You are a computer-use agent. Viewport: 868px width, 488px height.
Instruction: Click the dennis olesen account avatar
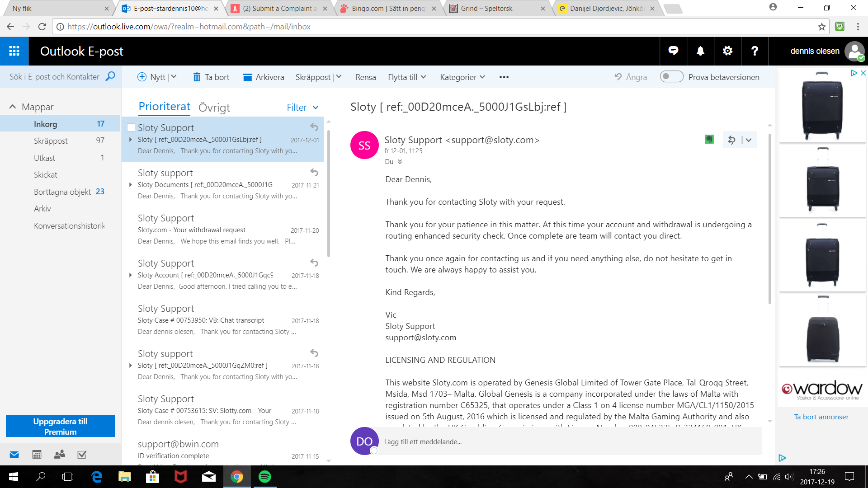(x=854, y=51)
